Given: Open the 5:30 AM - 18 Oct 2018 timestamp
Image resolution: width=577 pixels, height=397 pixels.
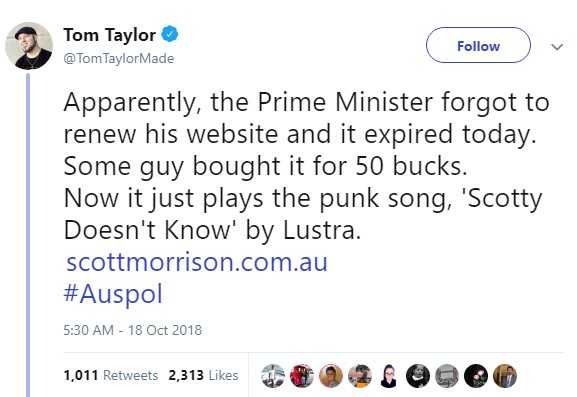Looking at the screenshot, I should click(x=132, y=330).
